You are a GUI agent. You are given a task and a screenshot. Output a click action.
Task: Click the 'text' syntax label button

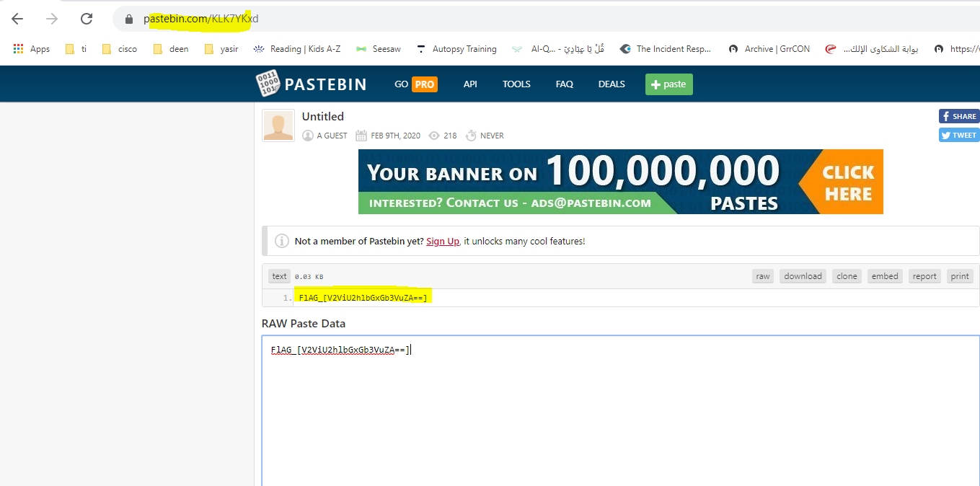click(x=279, y=276)
